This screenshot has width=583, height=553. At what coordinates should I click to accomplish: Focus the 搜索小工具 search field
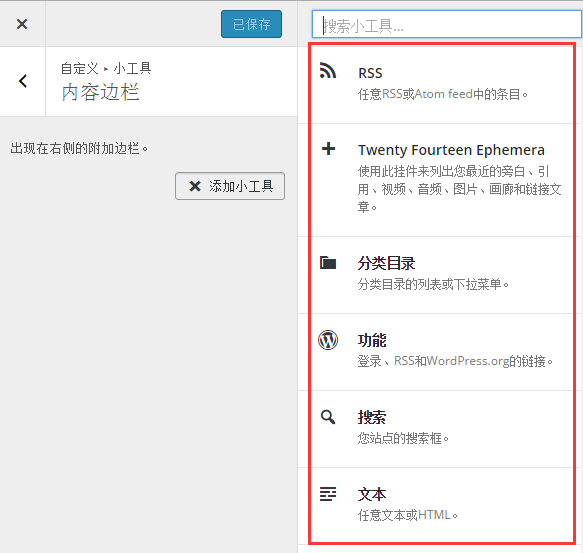[x=447, y=24]
